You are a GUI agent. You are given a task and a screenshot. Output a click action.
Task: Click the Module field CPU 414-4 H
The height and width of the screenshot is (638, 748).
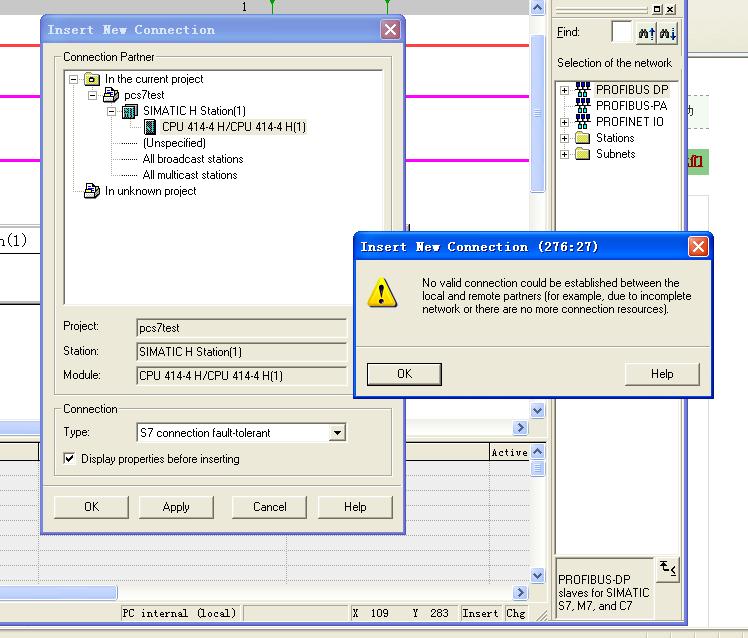[x=241, y=376]
